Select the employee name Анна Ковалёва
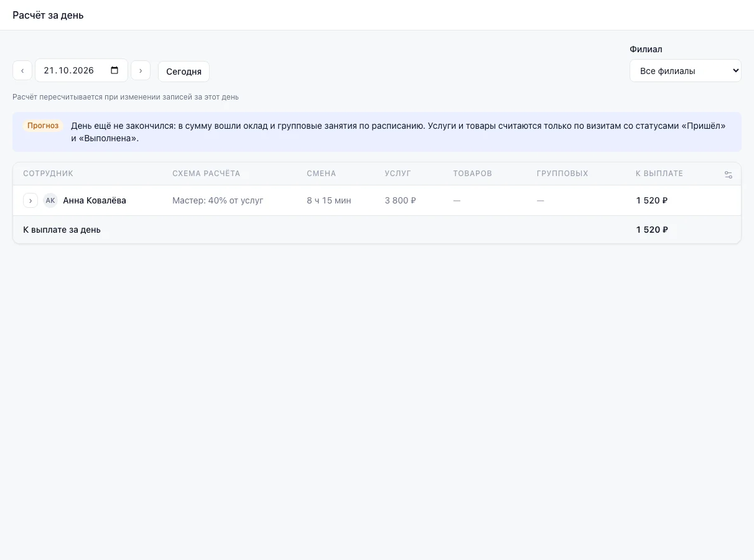 tap(95, 200)
